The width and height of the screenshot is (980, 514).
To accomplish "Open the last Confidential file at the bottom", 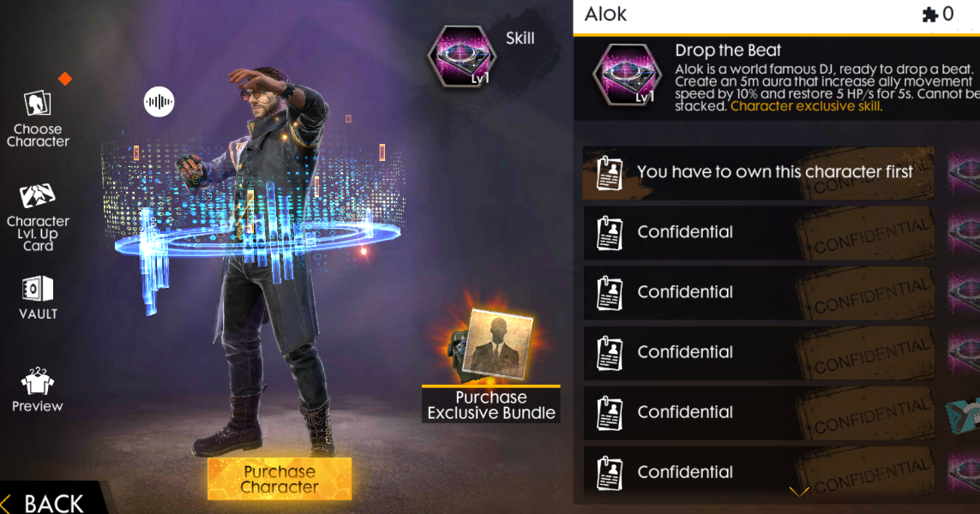I will click(759, 473).
